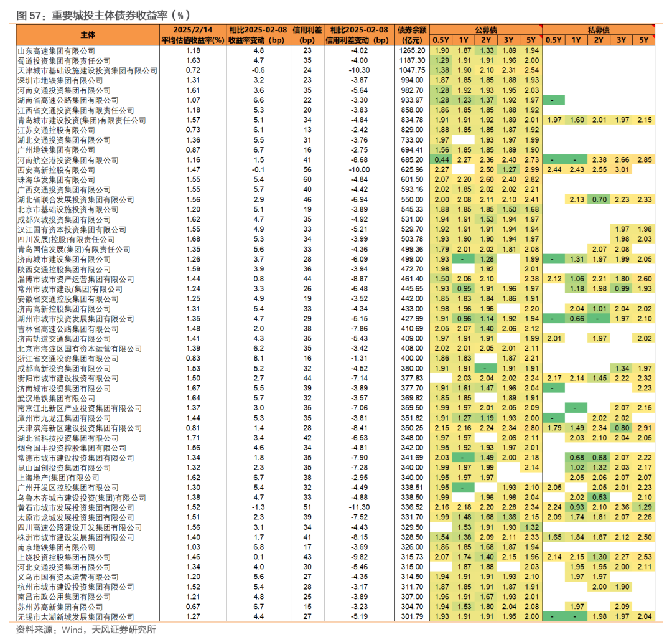Click 黄石市城市发展投资集团有限公司
672x642 pixels.
(75, 507)
